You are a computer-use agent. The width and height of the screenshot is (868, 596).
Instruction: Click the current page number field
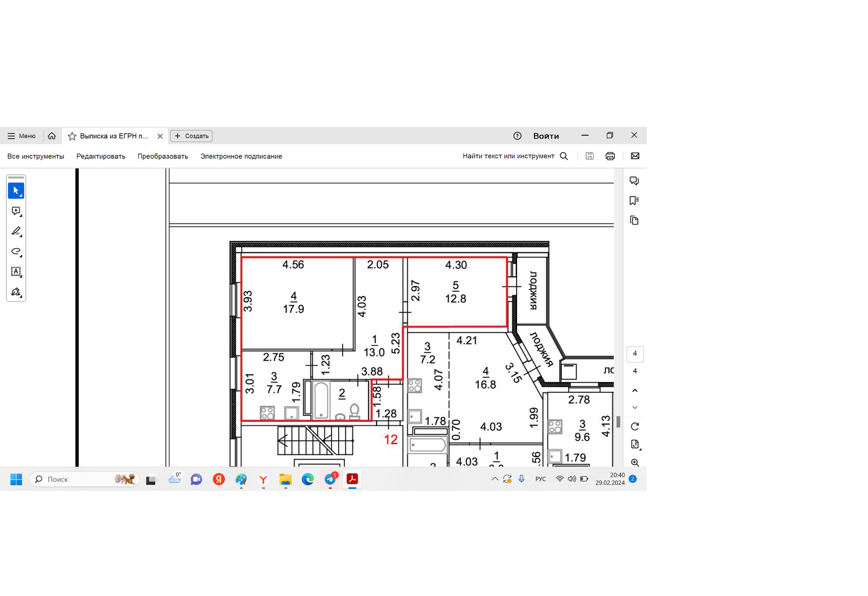point(635,354)
